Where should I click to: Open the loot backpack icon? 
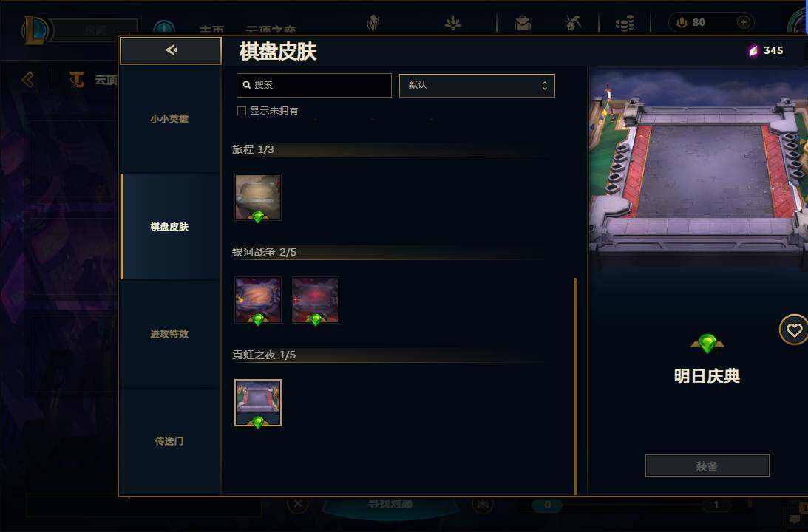(522, 23)
